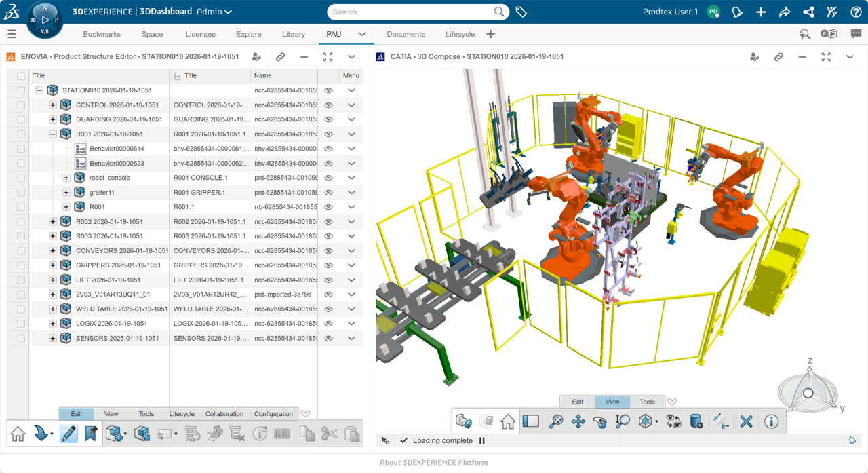The image size is (868, 473).
Task: Click the Share arrow icon in top bar
Action: (785, 12)
